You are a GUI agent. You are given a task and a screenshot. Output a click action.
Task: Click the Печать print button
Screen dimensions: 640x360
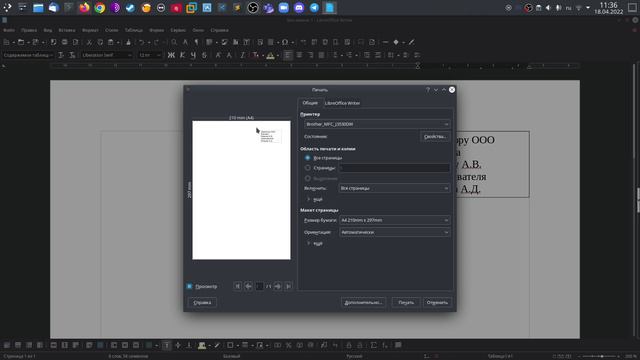[406, 302]
